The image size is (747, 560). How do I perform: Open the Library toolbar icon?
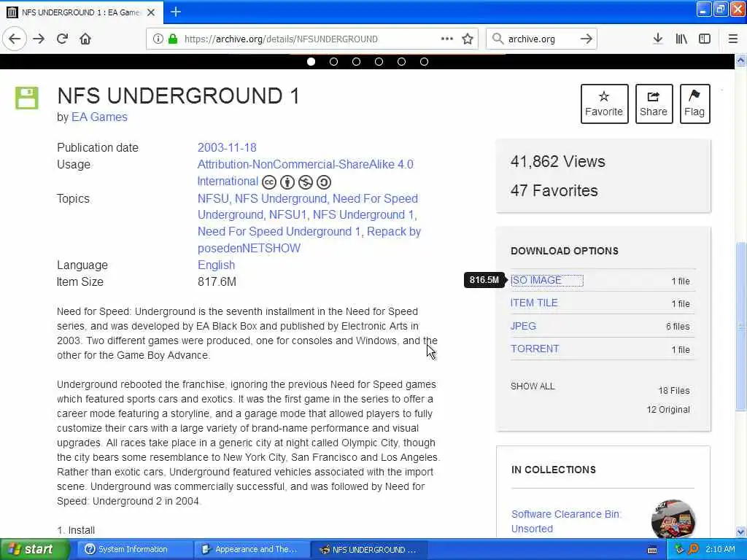681,39
